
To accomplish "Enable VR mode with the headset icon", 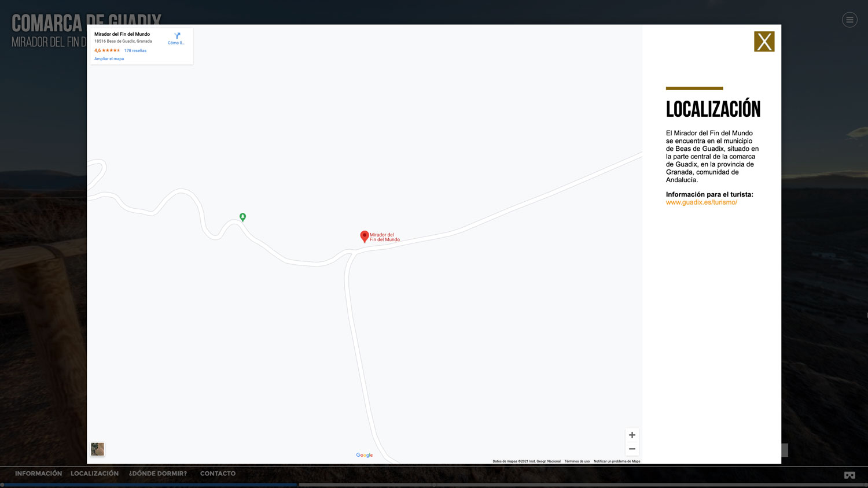I will point(849,475).
